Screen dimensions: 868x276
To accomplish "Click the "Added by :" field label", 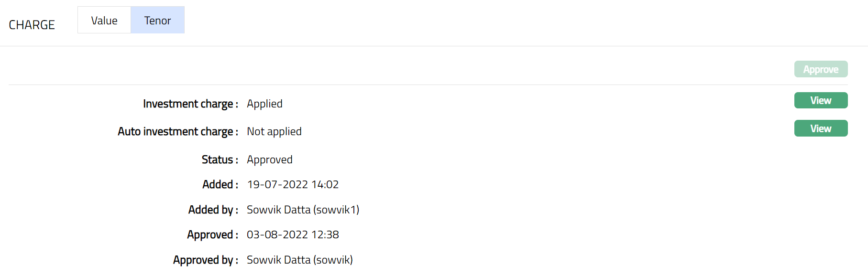I will coord(213,210).
